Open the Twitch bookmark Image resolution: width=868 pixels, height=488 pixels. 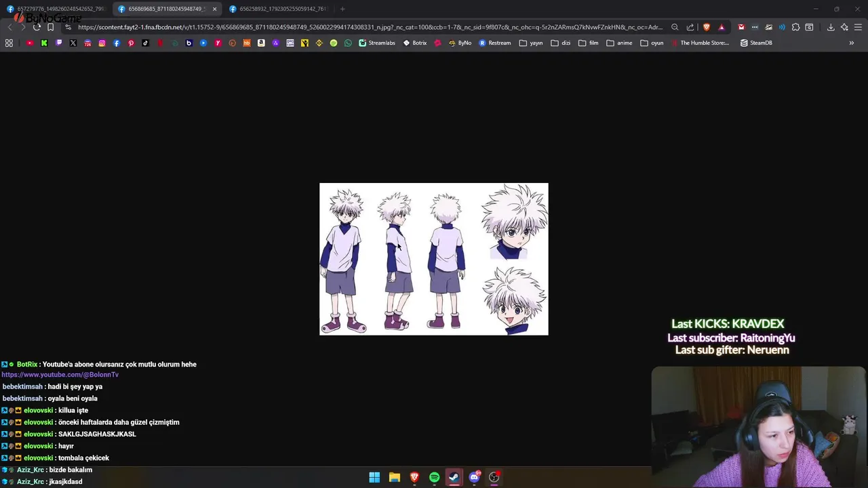click(x=59, y=43)
